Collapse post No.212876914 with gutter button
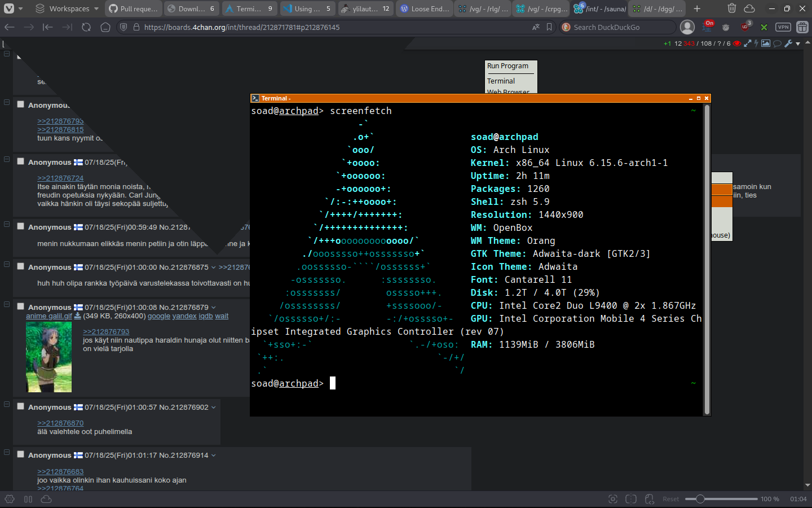Image resolution: width=812 pixels, height=508 pixels. pyautogui.click(x=7, y=452)
